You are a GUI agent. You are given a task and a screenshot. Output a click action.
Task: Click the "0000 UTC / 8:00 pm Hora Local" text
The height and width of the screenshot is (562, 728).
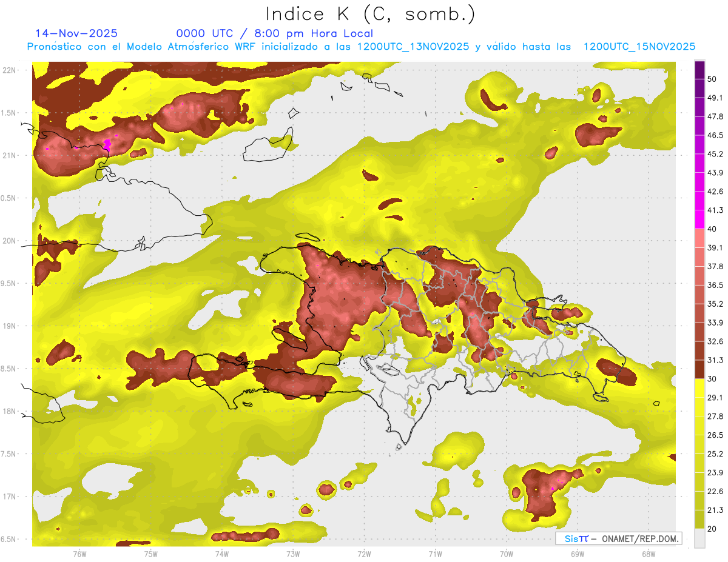274,33
